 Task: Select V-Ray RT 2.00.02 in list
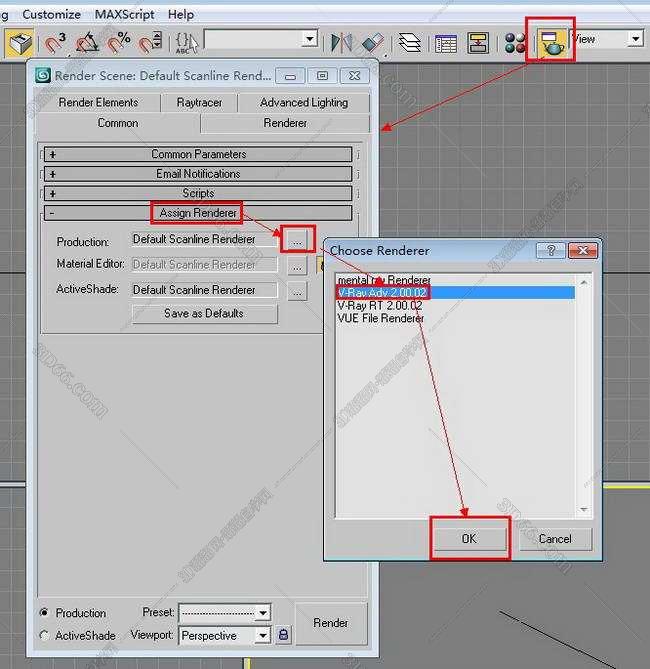click(x=455, y=305)
